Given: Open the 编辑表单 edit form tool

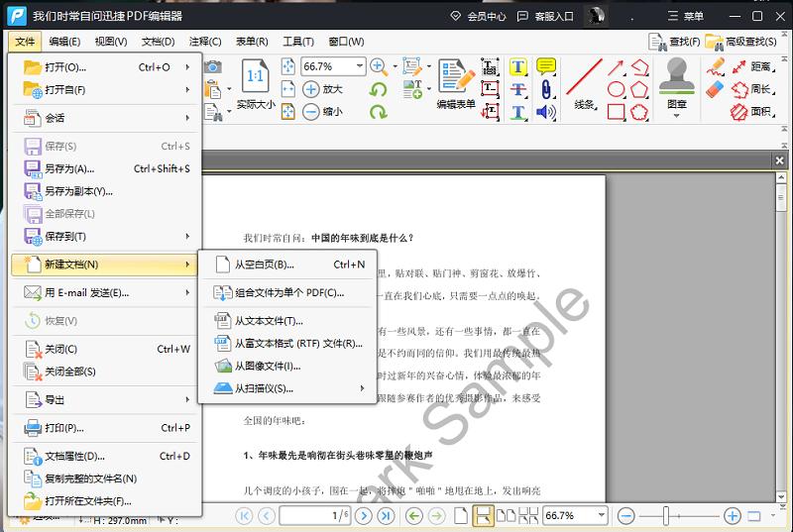Looking at the screenshot, I should click(x=456, y=84).
